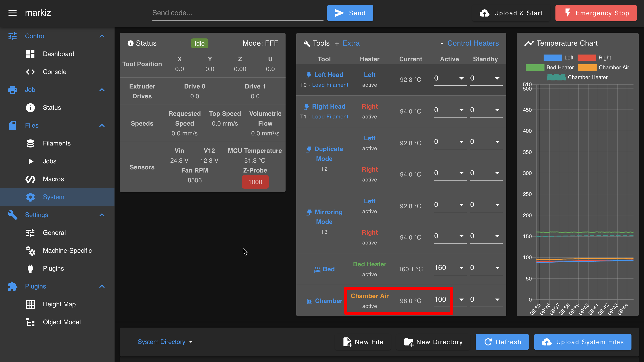The image size is (644, 362).
Task: Click the Console code brackets icon
Action: (30, 72)
